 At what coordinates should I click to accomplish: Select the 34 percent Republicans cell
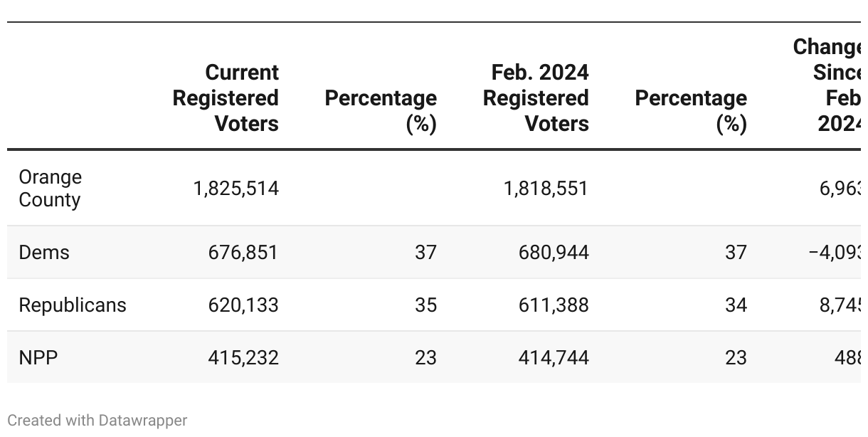pos(736,305)
